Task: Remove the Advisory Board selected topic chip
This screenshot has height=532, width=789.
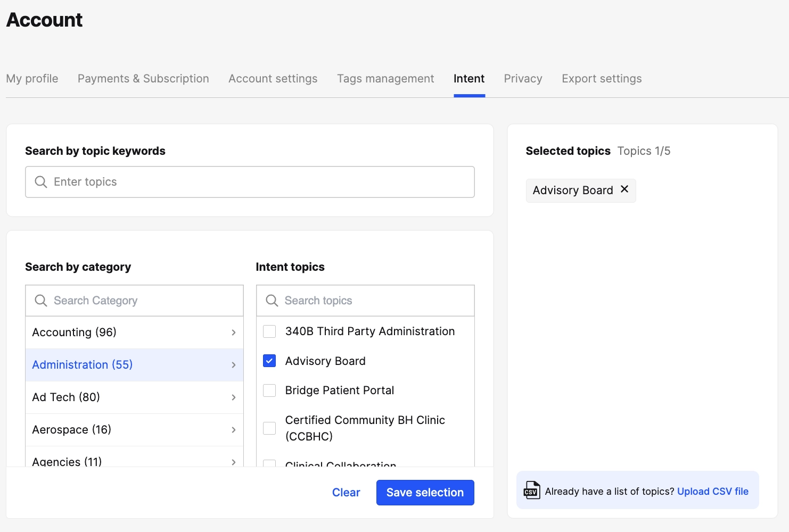Action: tap(624, 189)
